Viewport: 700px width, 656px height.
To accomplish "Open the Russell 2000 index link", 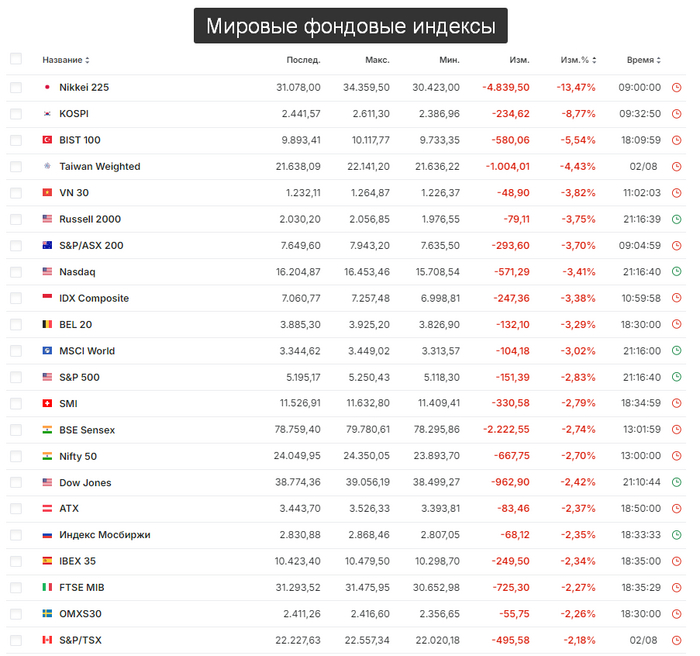I will pos(90,219).
